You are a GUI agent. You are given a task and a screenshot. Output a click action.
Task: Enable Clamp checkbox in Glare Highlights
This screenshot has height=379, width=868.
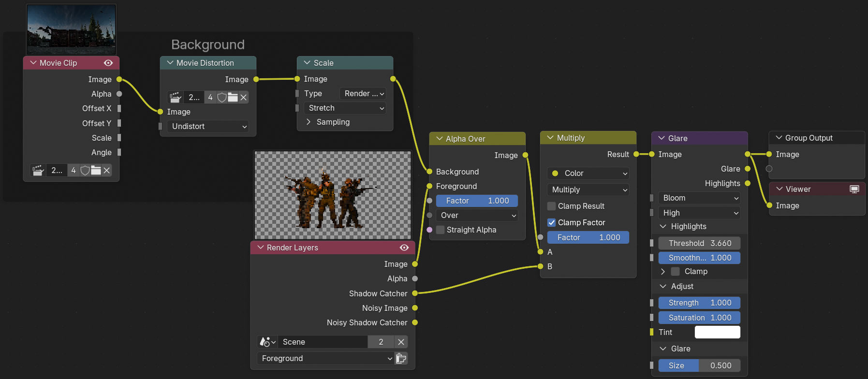tap(676, 271)
